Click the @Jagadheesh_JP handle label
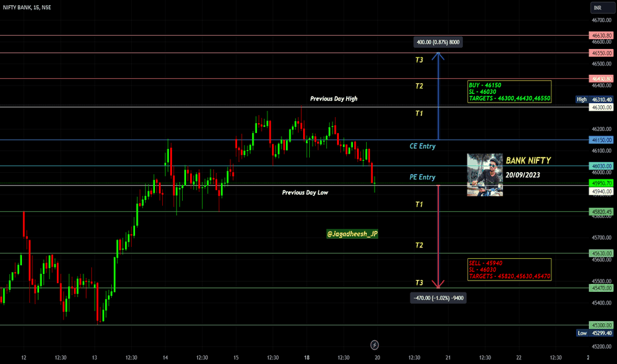Image resolution: width=617 pixels, height=364 pixels. pos(352,234)
